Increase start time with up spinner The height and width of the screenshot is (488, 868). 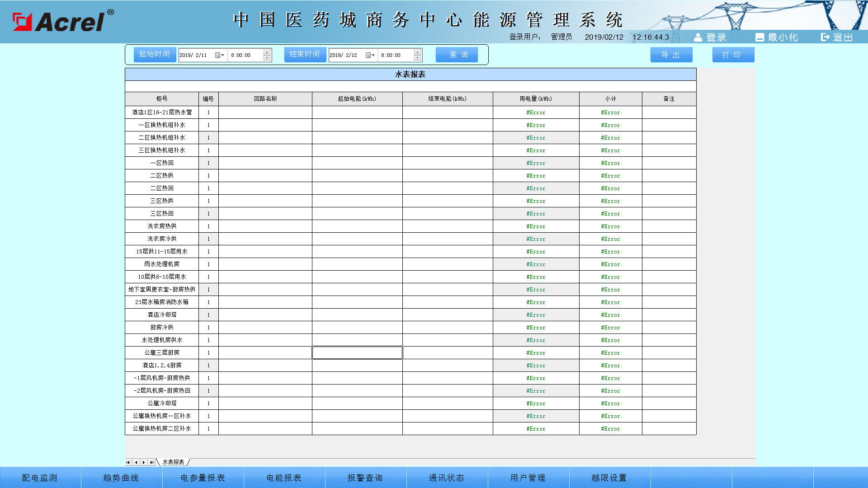267,52
